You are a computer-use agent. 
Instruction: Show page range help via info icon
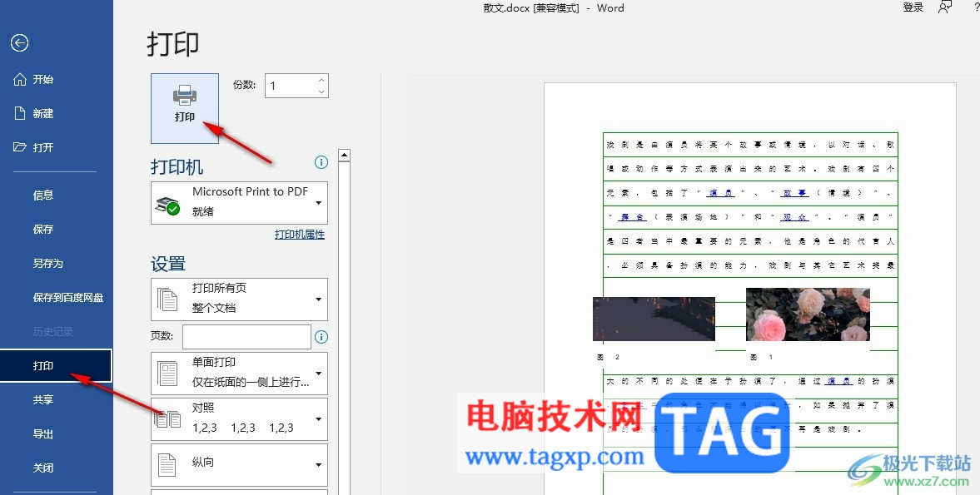[321, 337]
